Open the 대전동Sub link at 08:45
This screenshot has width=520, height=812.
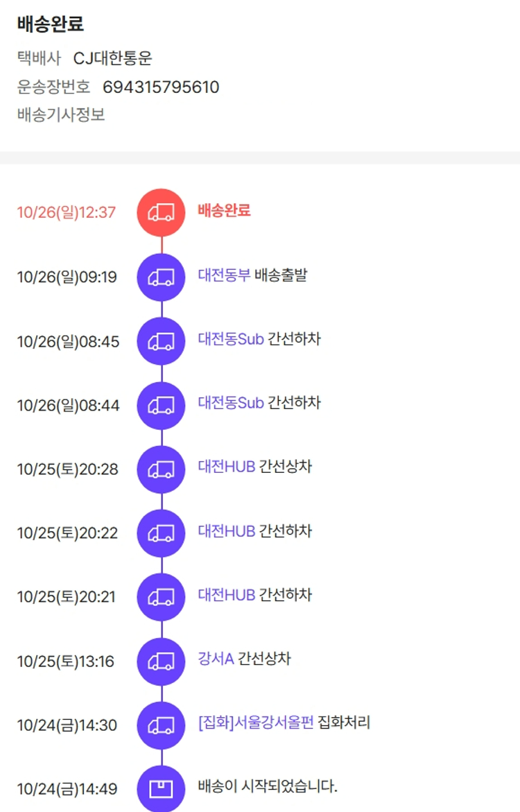231,339
